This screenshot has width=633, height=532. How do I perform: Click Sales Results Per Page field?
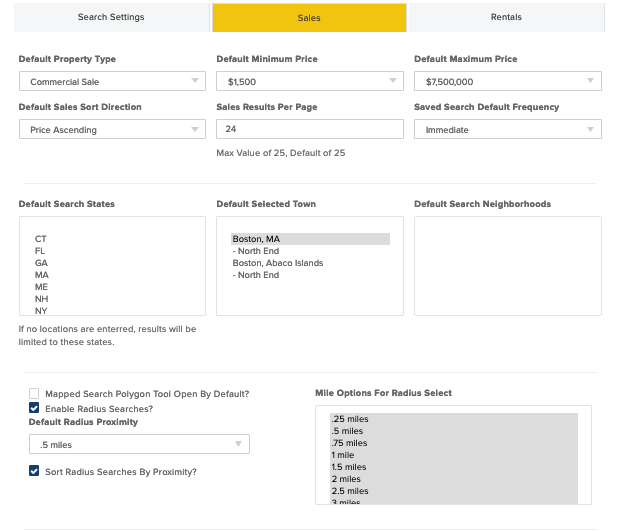(x=310, y=129)
